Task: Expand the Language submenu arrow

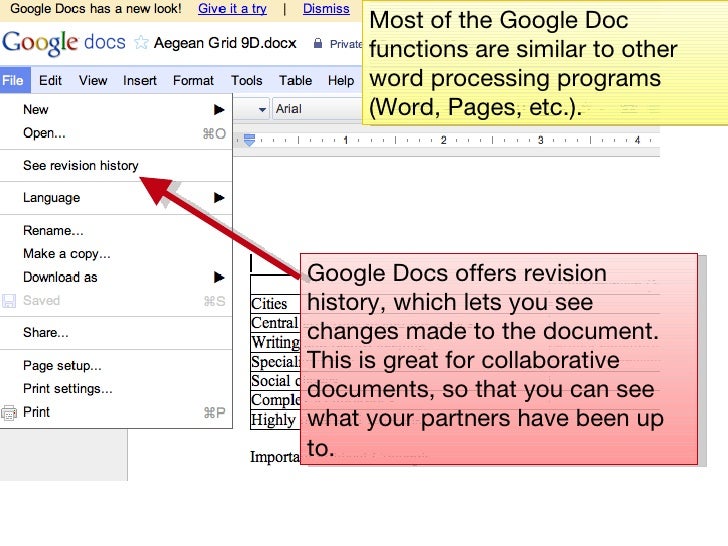Action: (x=219, y=198)
